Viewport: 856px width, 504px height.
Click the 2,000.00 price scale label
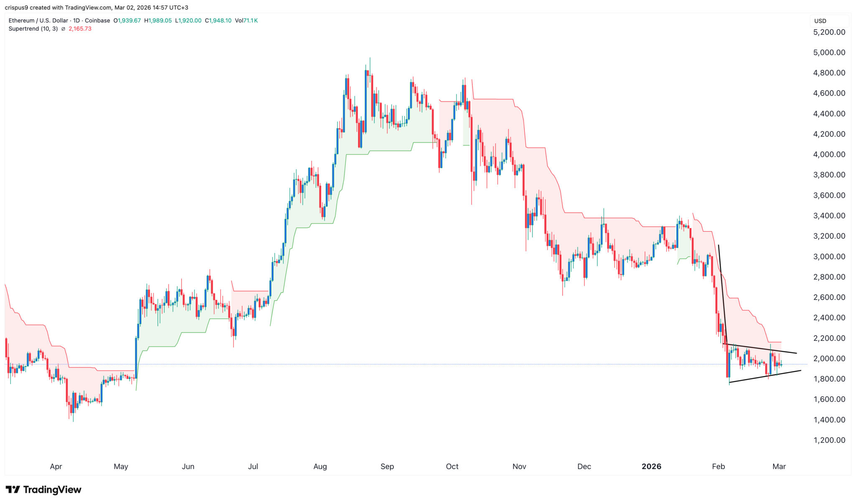[829, 358]
